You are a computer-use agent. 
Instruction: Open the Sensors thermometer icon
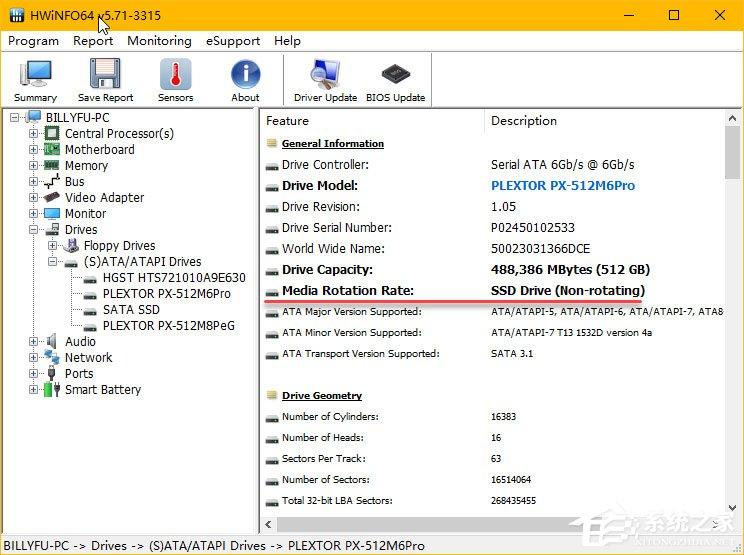(175, 80)
